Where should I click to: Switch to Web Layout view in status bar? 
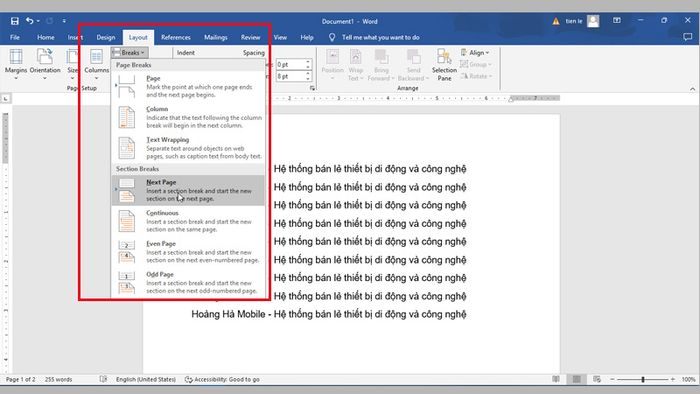click(x=597, y=379)
